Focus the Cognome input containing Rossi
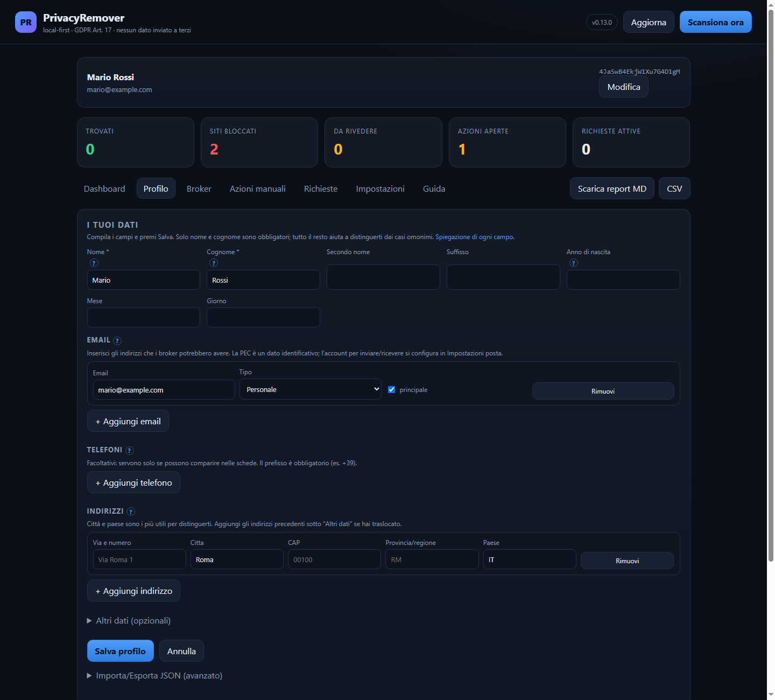The image size is (775, 700). pyautogui.click(x=263, y=280)
